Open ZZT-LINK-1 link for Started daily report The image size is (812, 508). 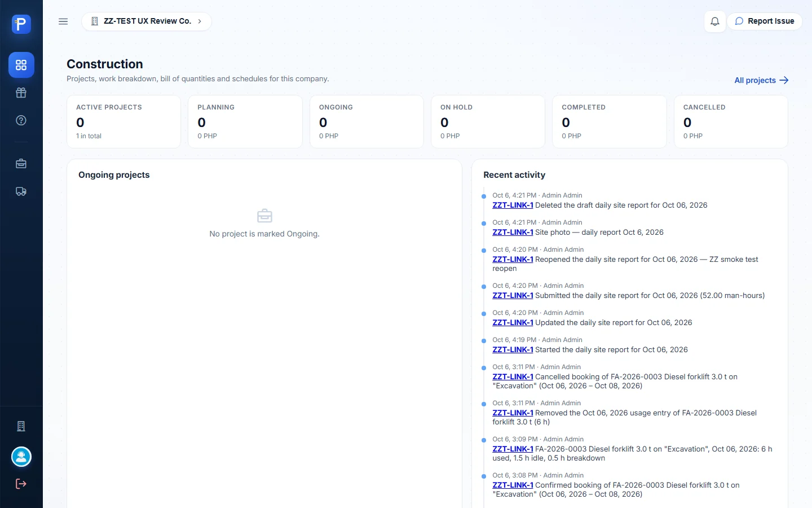click(513, 350)
